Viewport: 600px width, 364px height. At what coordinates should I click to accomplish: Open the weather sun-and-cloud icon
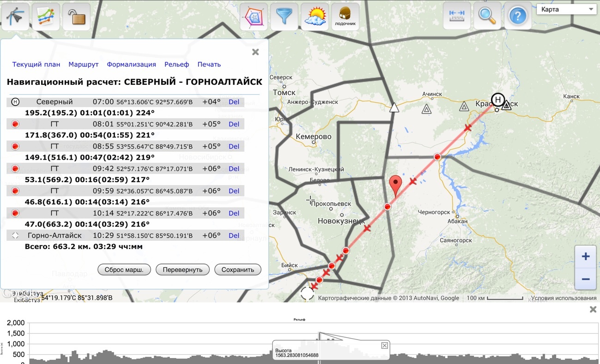(x=315, y=17)
